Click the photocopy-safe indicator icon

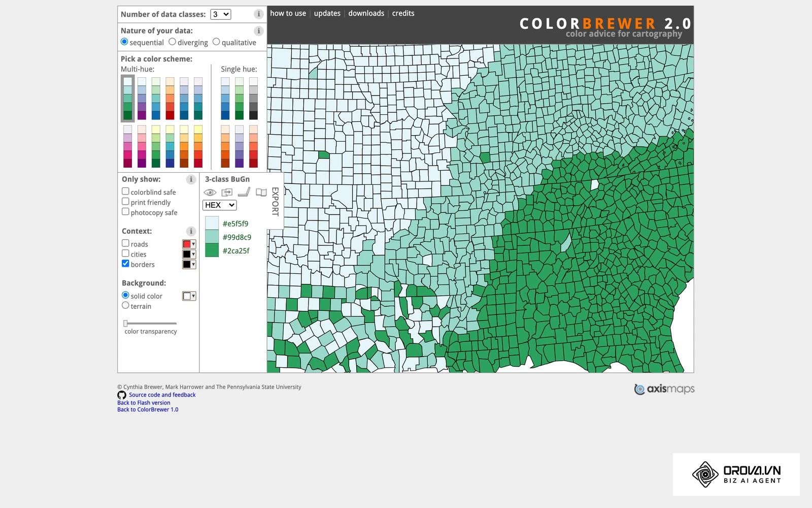(x=227, y=193)
